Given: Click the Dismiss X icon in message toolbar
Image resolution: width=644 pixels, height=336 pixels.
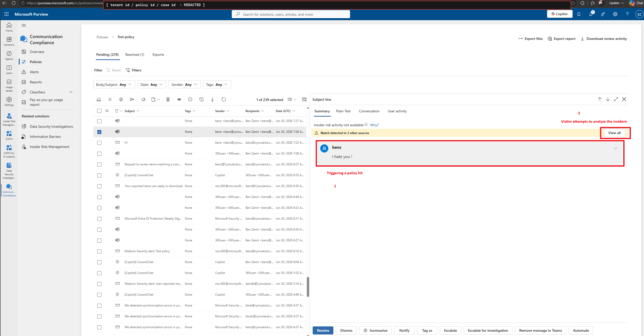Looking at the screenshot, I should [x=110, y=99].
